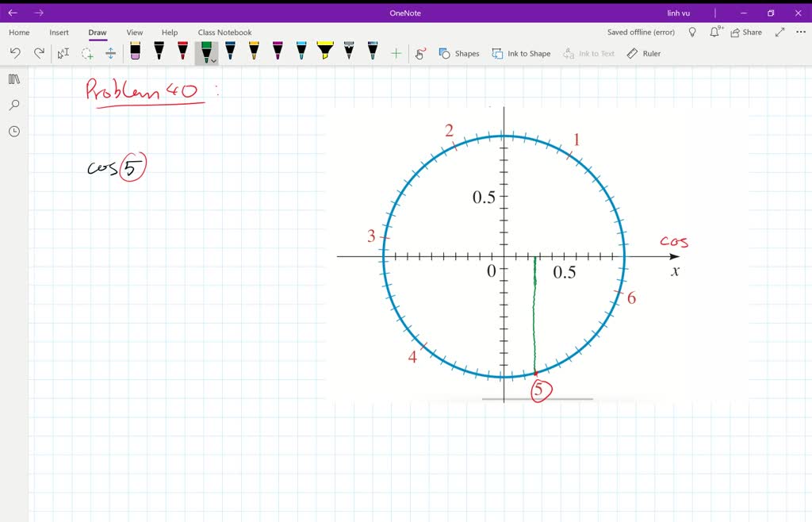
Task: Open the Insert tab
Action: tap(59, 32)
